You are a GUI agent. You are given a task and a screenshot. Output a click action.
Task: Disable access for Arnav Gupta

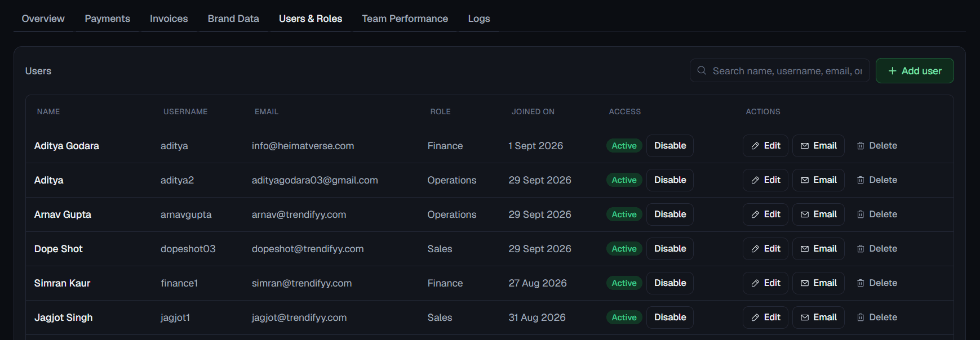coord(669,214)
